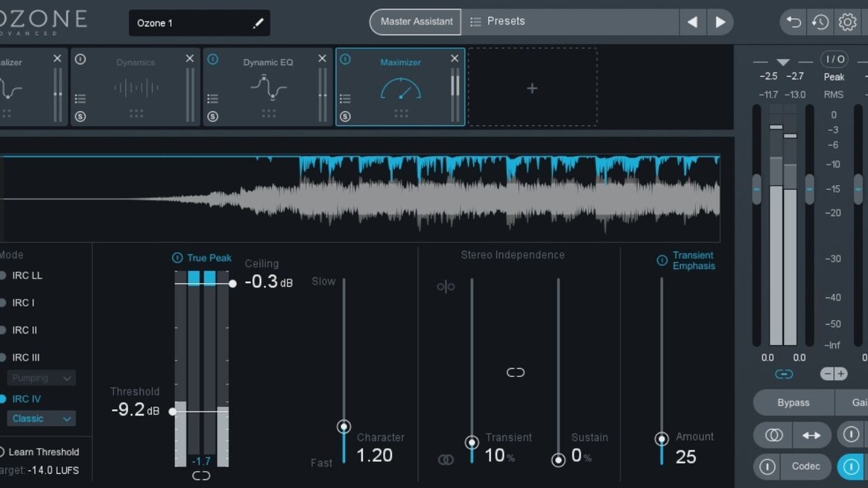This screenshot has height=488, width=868.
Task: Edit the preset name with the pencil icon
Action: tap(258, 23)
